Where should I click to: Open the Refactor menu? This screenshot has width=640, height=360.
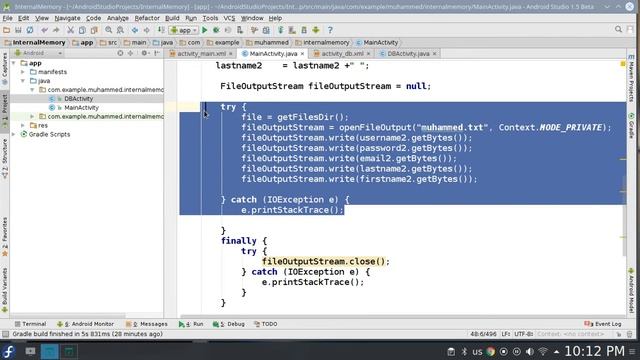(147, 18)
